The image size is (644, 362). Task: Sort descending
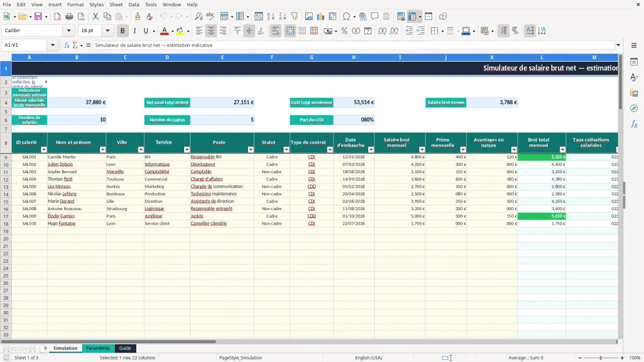click(x=282, y=17)
